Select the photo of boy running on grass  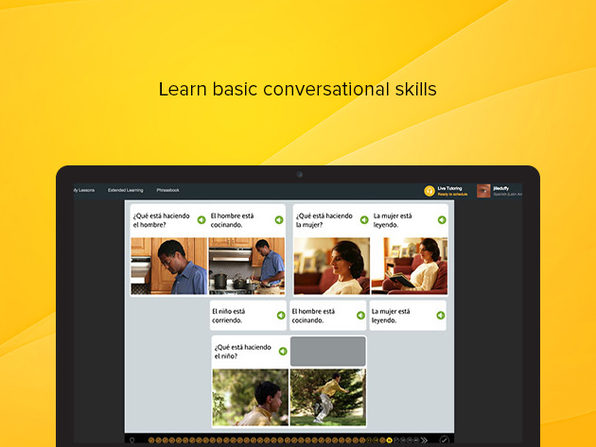click(x=328, y=397)
